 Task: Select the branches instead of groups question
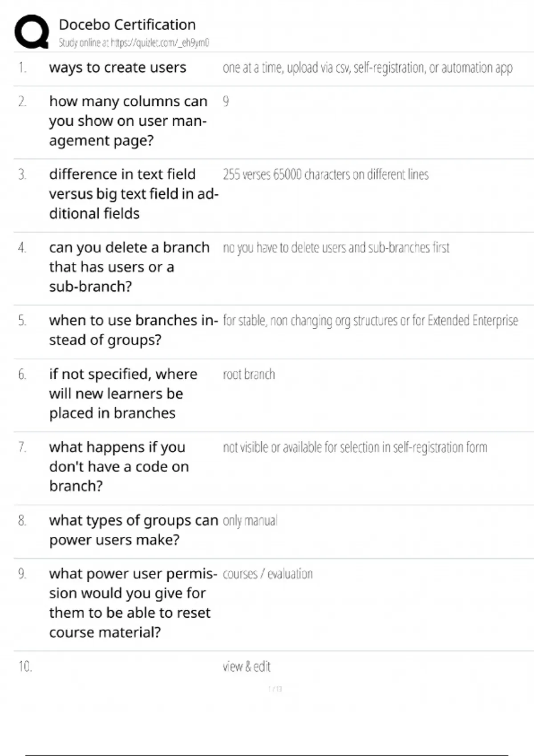tap(133, 330)
